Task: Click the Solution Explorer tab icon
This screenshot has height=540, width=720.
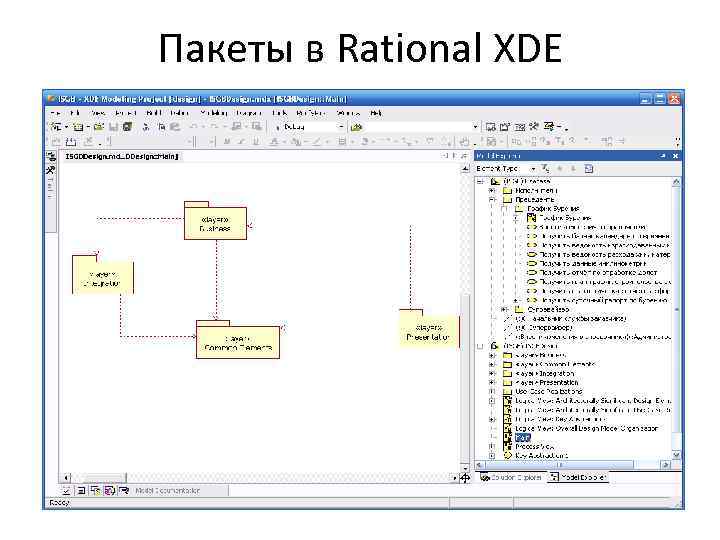Action: [484, 478]
